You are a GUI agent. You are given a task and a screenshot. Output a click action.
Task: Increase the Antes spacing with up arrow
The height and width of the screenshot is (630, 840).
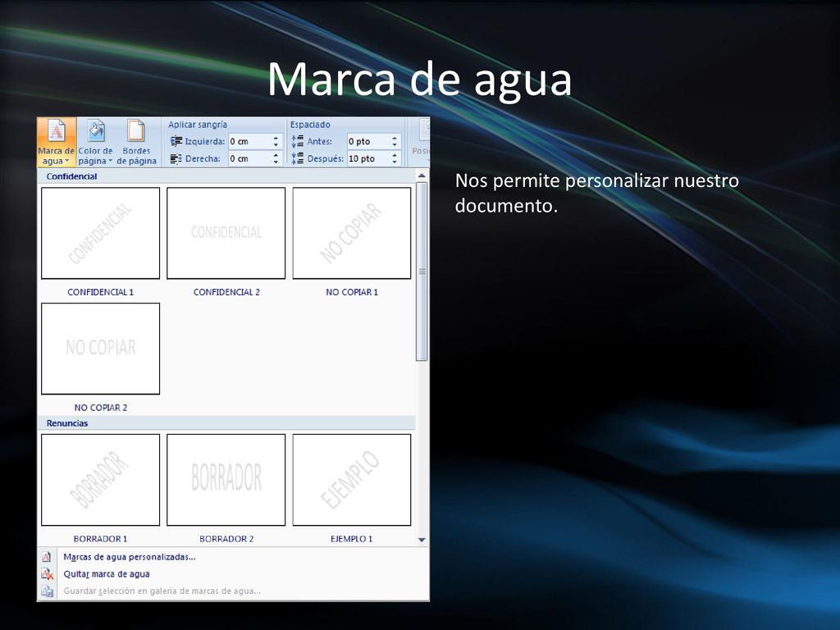click(x=395, y=138)
